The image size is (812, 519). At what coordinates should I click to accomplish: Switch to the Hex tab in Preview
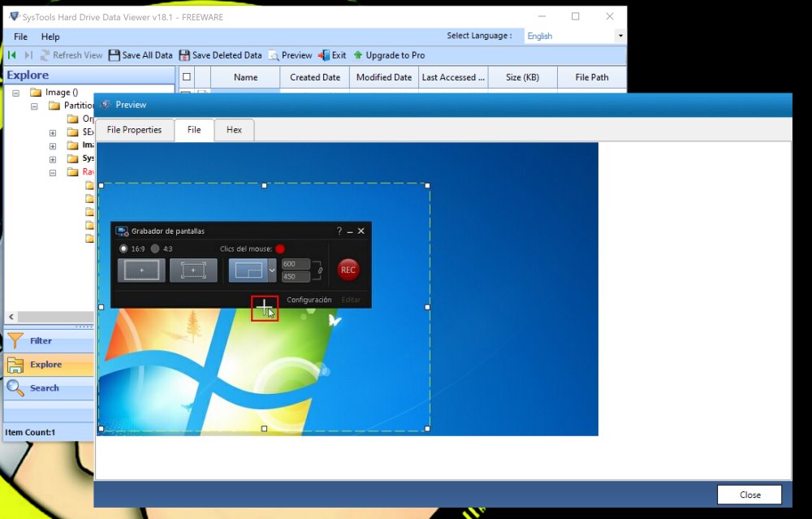coord(234,130)
